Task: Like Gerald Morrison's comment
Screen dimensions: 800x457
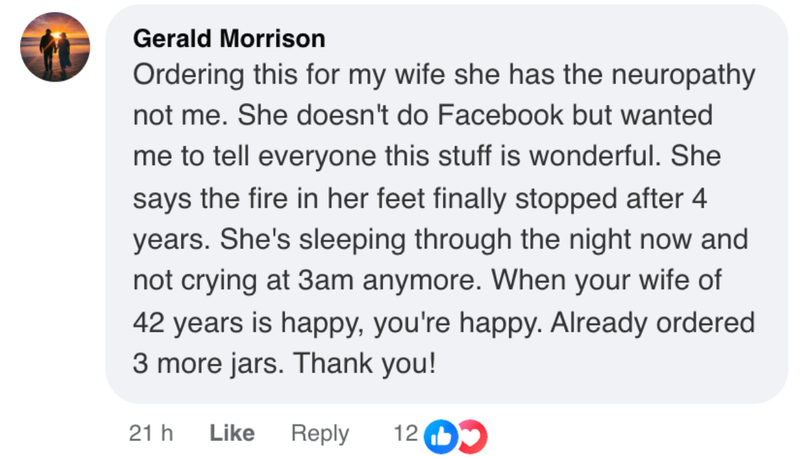Action: point(232,433)
